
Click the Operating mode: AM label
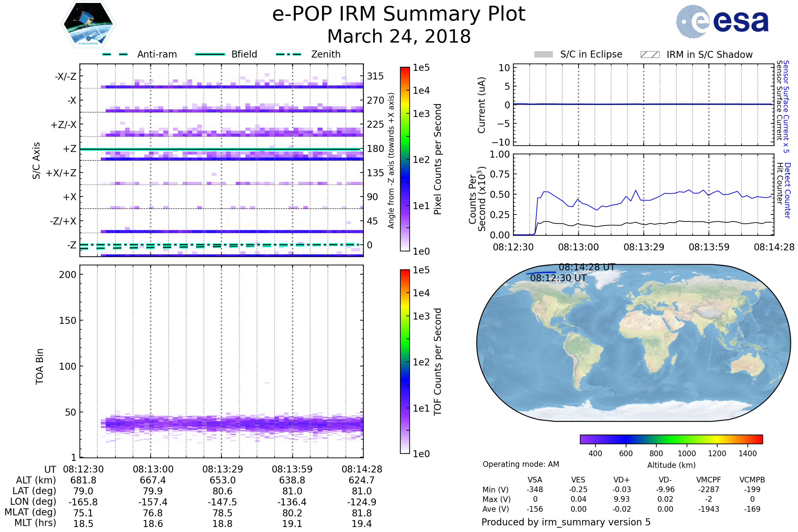click(x=520, y=464)
